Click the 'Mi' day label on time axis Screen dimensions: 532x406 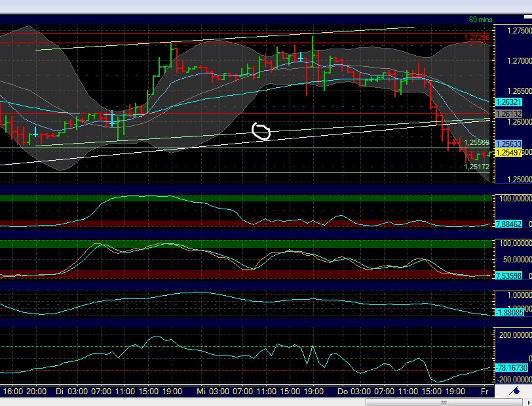pyautogui.click(x=201, y=392)
